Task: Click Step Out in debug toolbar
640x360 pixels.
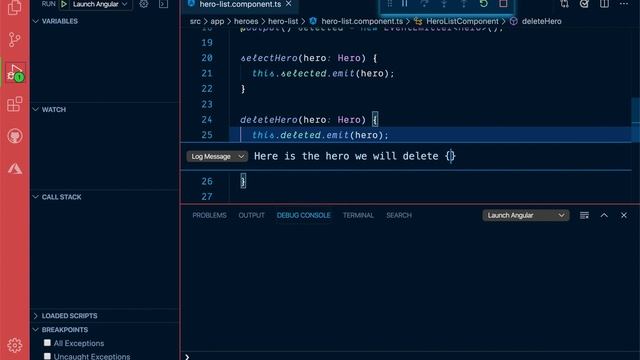Action: point(464,4)
